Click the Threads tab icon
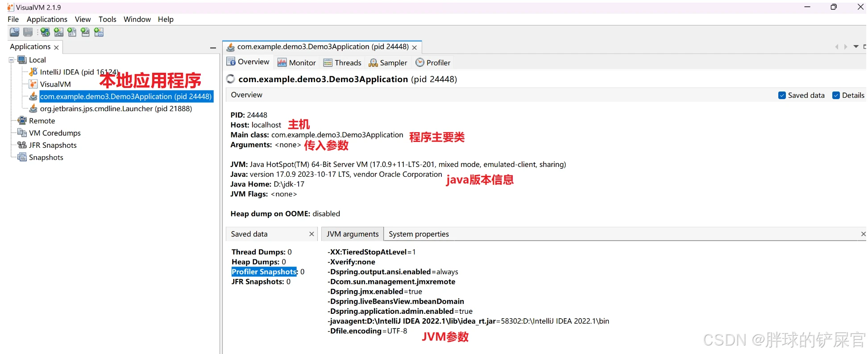The width and height of the screenshot is (868, 354). [x=328, y=62]
